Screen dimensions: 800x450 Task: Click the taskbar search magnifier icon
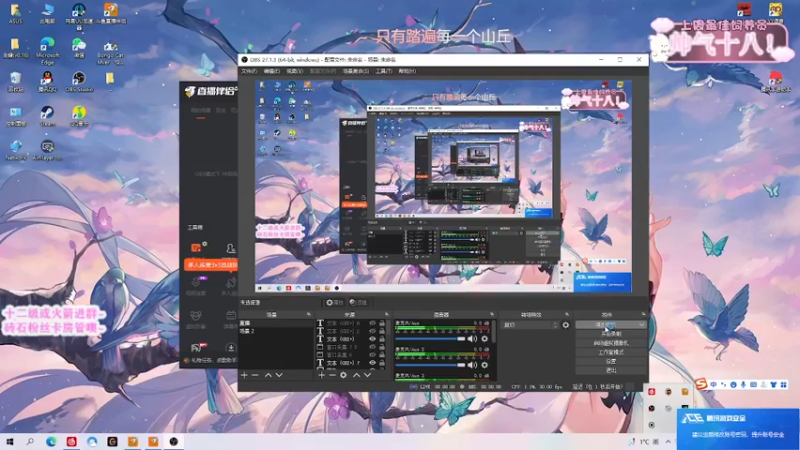30,442
